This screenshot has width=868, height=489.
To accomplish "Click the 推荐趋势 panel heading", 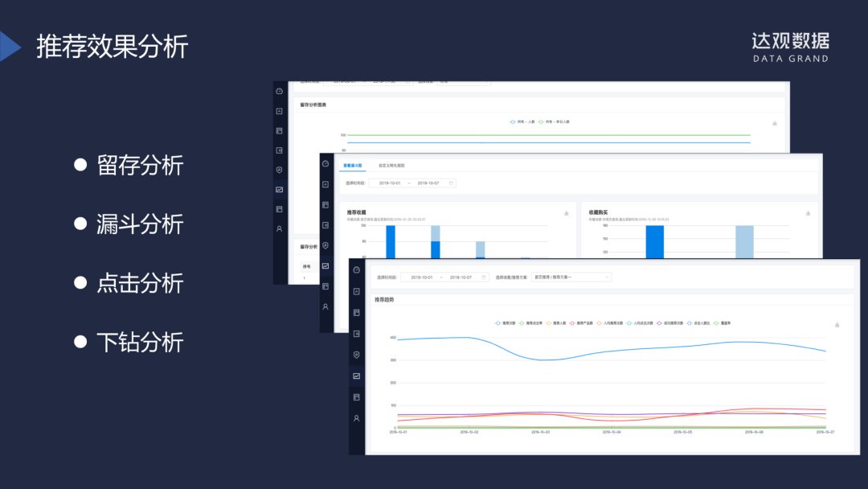I will tap(384, 300).
